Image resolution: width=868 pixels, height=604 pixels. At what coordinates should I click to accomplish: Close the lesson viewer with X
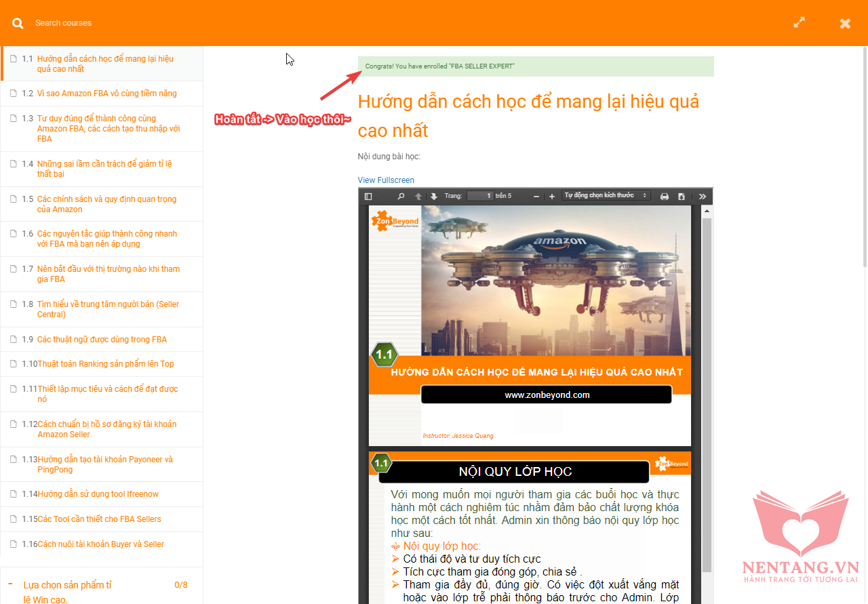(845, 23)
